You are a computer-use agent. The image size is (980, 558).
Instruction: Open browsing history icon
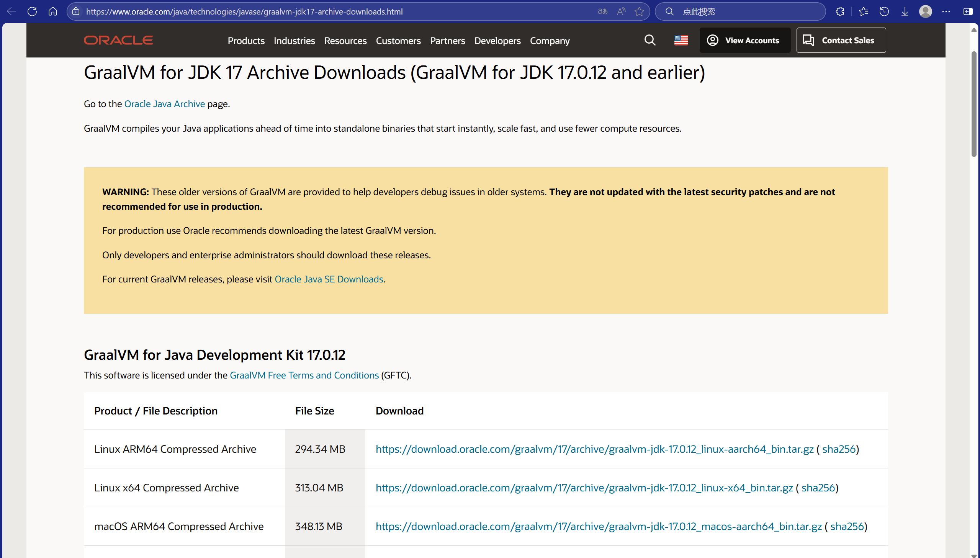(x=884, y=11)
